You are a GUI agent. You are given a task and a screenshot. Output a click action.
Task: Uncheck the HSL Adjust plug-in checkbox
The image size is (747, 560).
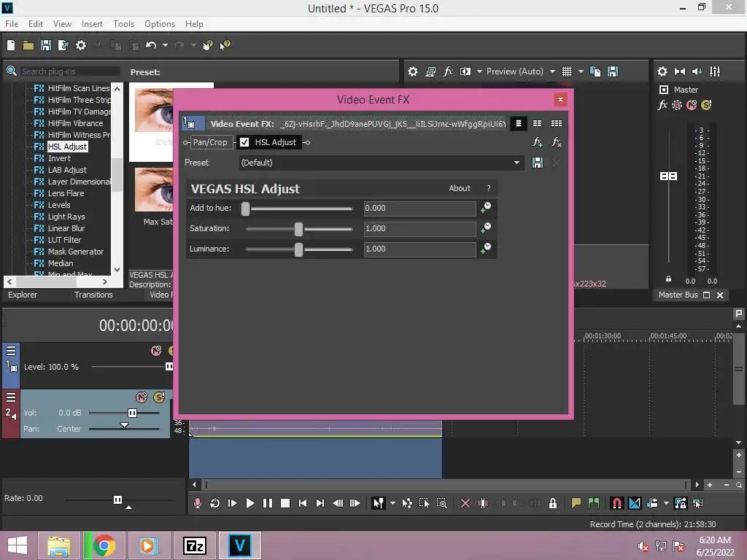244,142
